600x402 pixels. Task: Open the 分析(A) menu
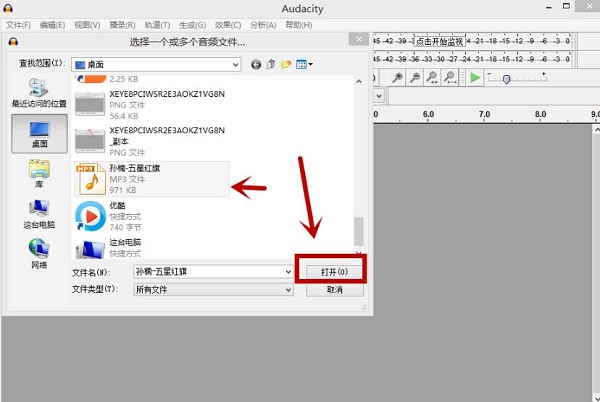click(x=263, y=24)
